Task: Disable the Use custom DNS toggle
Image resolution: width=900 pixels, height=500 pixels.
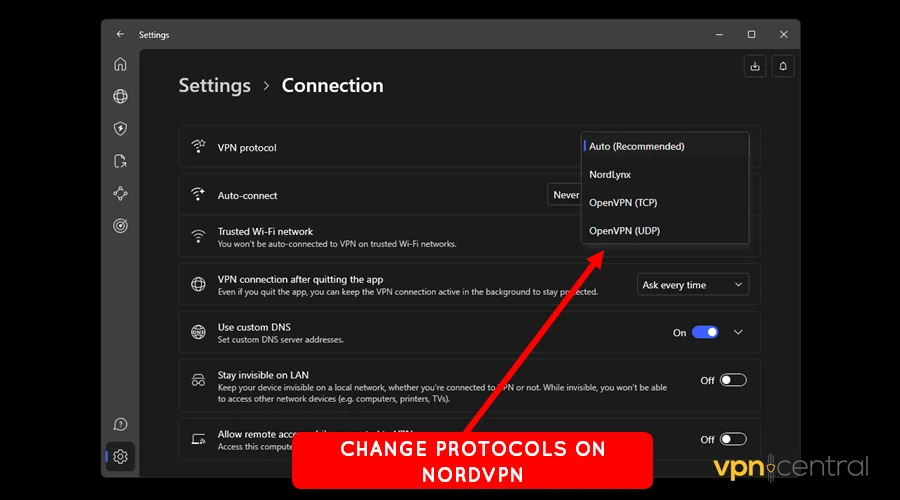Action: pyautogui.click(x=705, y=332)
